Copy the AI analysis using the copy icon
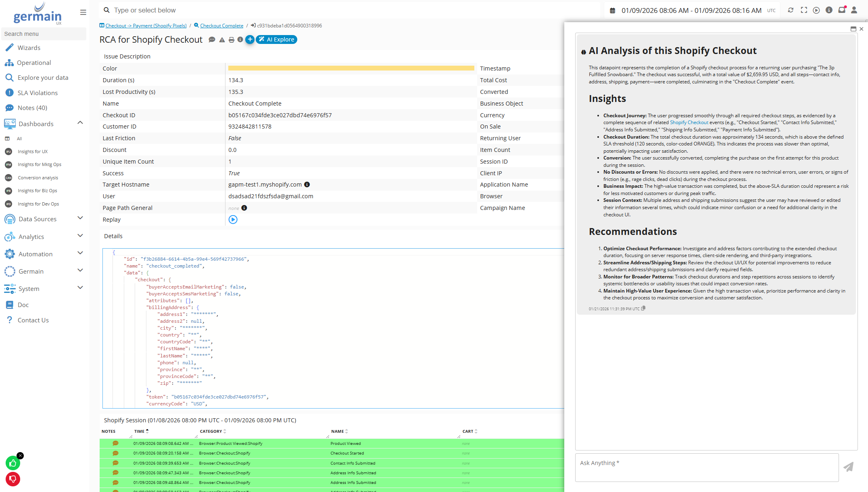Viewport: 868px width, 492px height. (643, 308)
